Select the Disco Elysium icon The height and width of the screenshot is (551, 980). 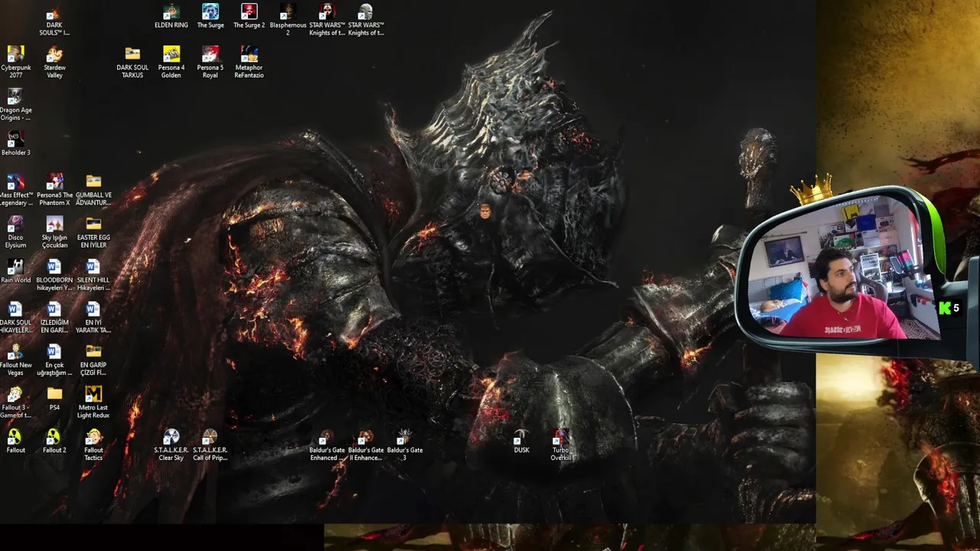point(15,233)
